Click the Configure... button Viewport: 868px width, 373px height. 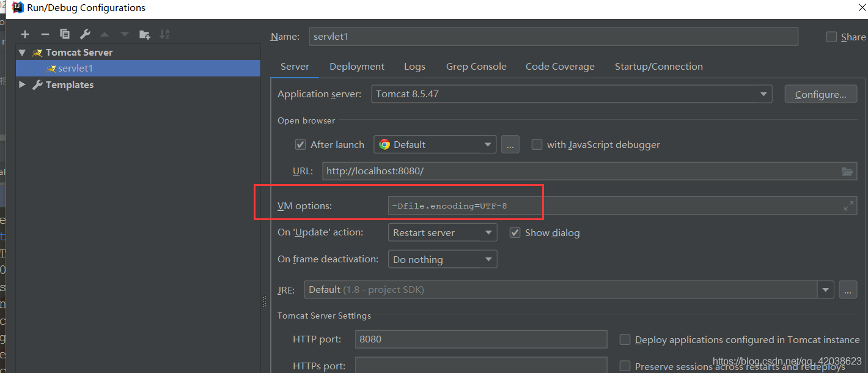pos(821,94)
